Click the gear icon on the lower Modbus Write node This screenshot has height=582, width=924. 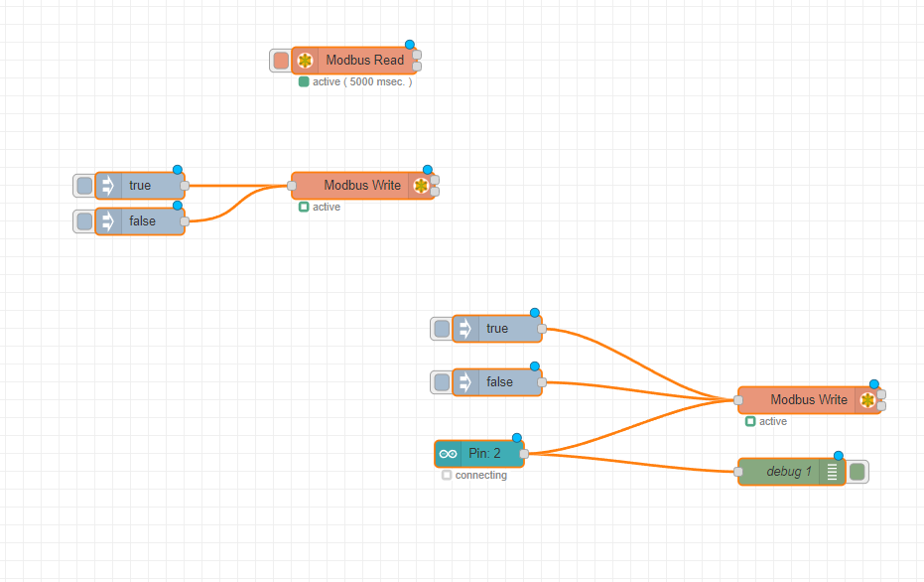(x=867, y=400)
